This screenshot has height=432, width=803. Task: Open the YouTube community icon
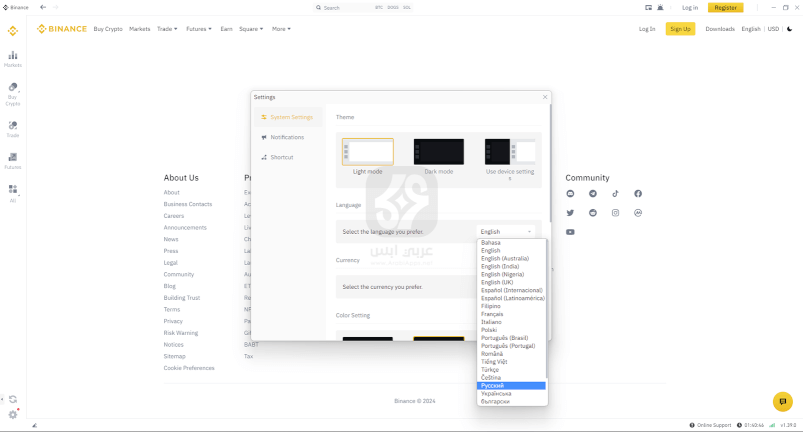[x=570, y=232]
